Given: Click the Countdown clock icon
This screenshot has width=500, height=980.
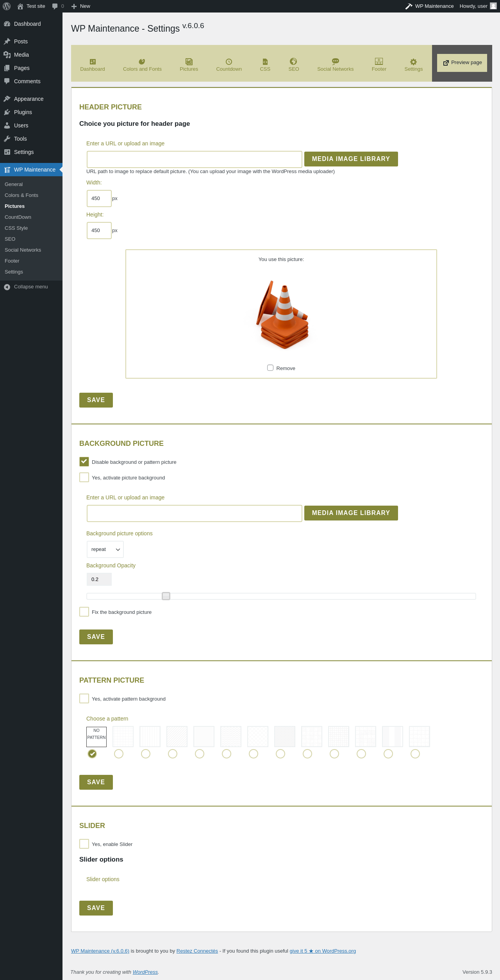Looking at the screenshot, I should pyautogui.click(x=229, y=61).
